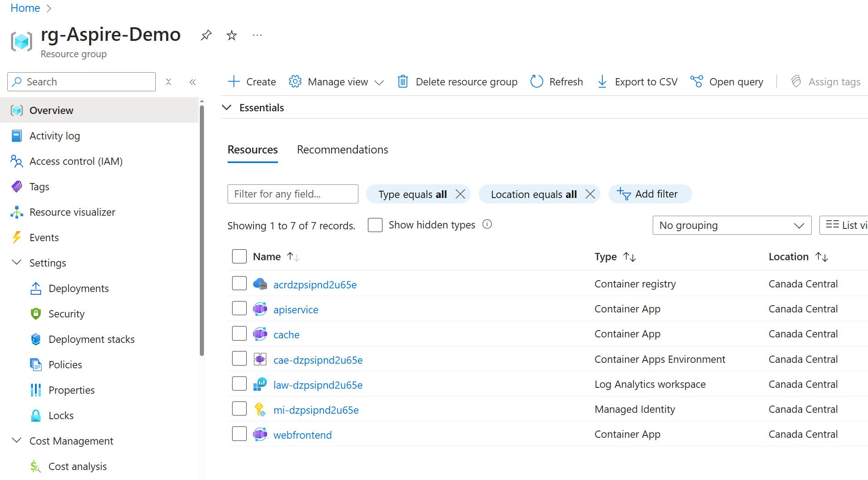Click the Log Analytics icon for law-dzpsipnd2u65e
This screenshot has width=868, height=480.
click(260, 385)
